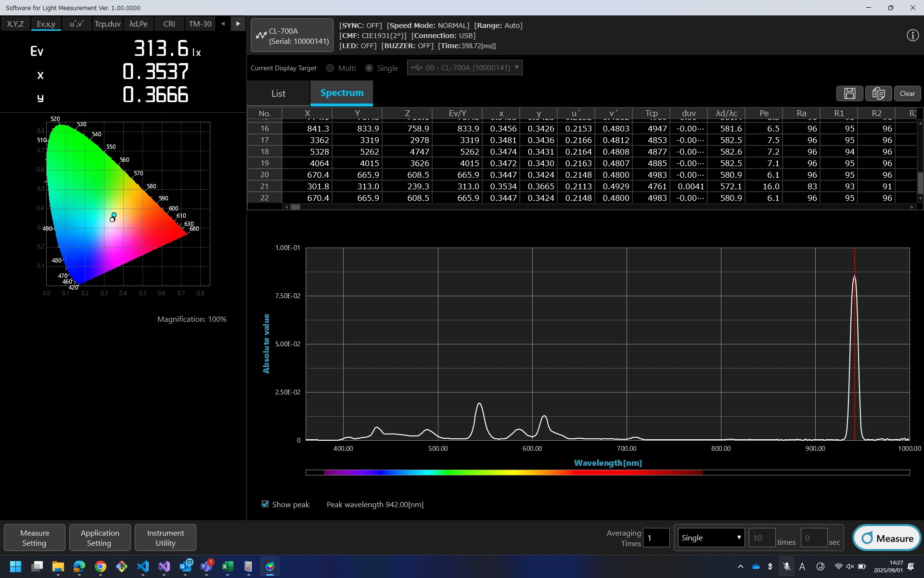Expand the Single measurement mode dropdown
This screenshot has width=924, height=578.
pos(710,538)
